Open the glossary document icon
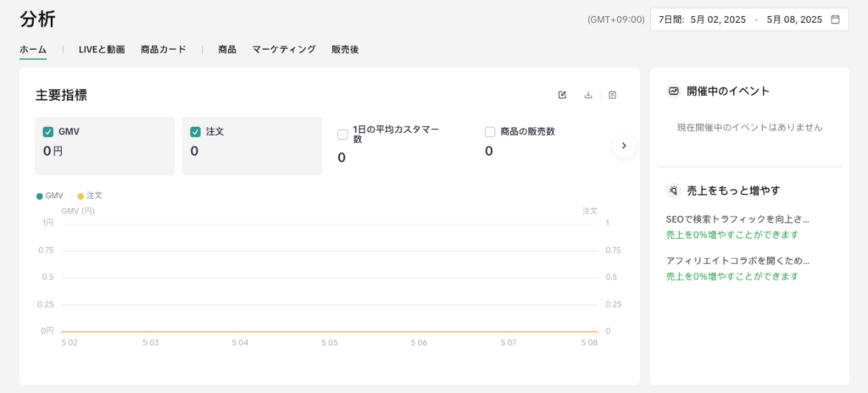The height and width of the screenshot is (393, 868). [613, 95]
